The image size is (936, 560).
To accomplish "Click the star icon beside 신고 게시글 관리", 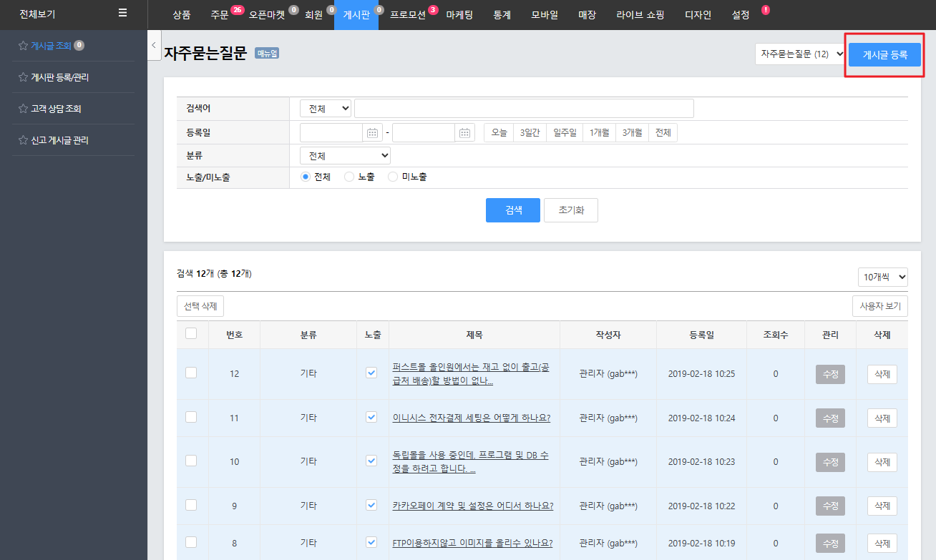I will pyautogui.click(x=23, y=140).
